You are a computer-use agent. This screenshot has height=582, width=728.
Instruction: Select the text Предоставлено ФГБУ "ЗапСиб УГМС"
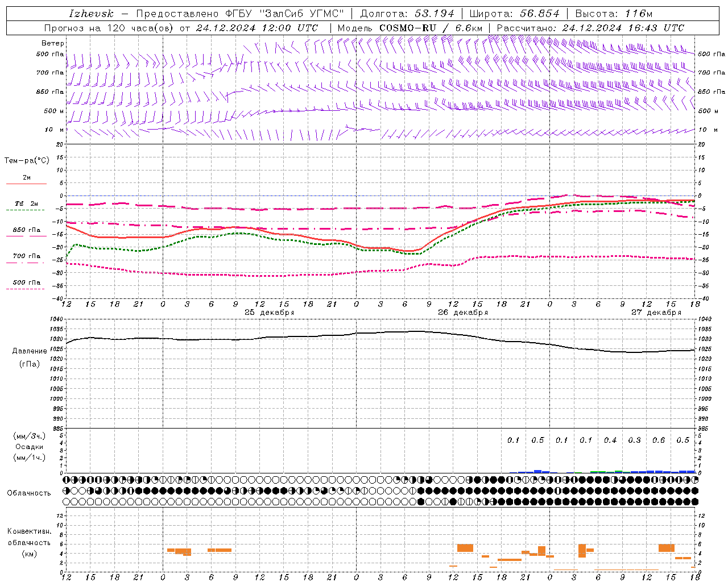click(x=240, y=14)
